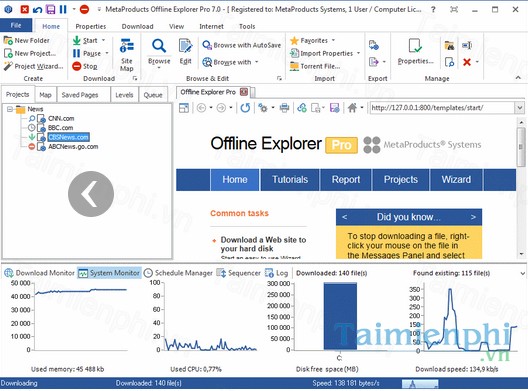The image size is (528, 391).
Task: Select the CNN.com project
Action: [x=61, y=119]
